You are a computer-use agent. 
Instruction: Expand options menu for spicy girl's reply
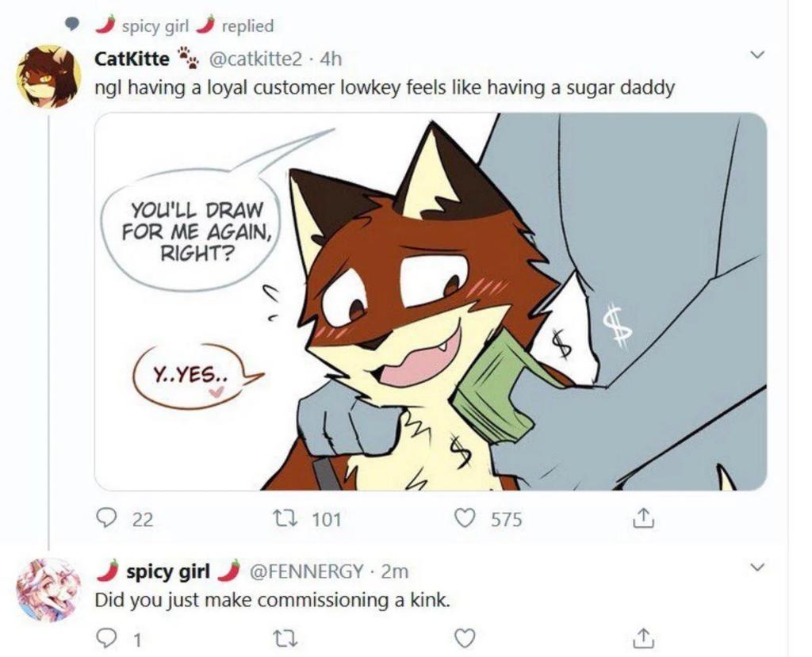tap(757, 567)
